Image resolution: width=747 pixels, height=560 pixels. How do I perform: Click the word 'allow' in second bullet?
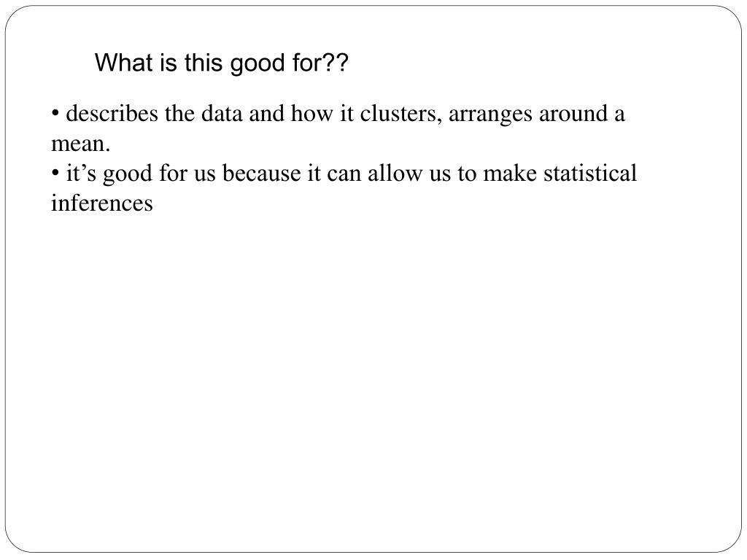(x=395, y=173)
